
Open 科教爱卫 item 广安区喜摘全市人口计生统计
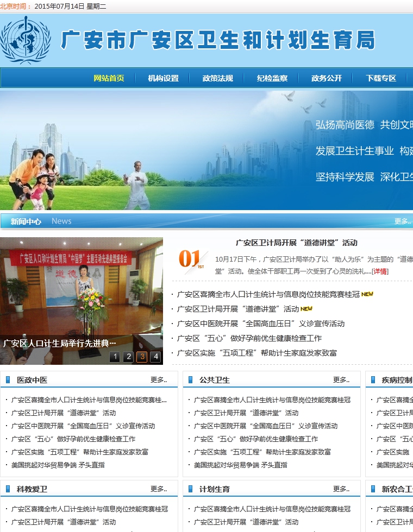(90, 509)
